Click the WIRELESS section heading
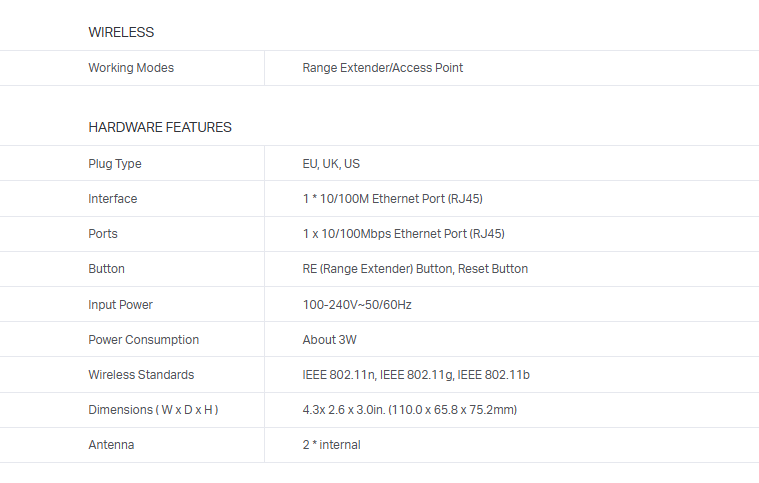The image size is (759, 483). coord(121,32)
